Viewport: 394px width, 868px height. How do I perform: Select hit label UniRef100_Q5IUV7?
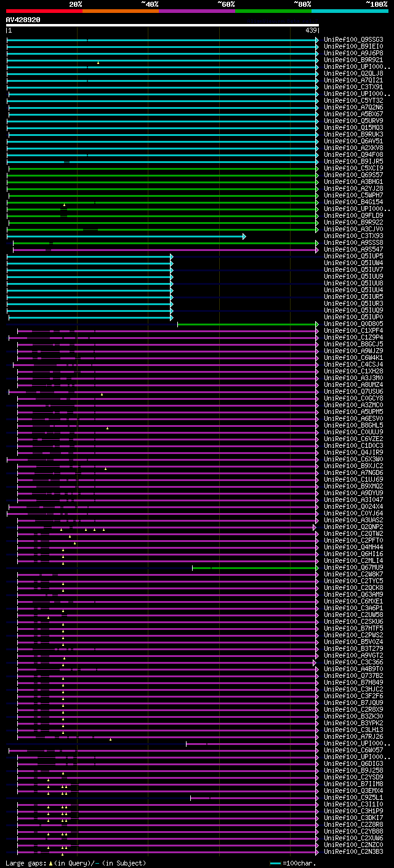[x=353, y=270]
